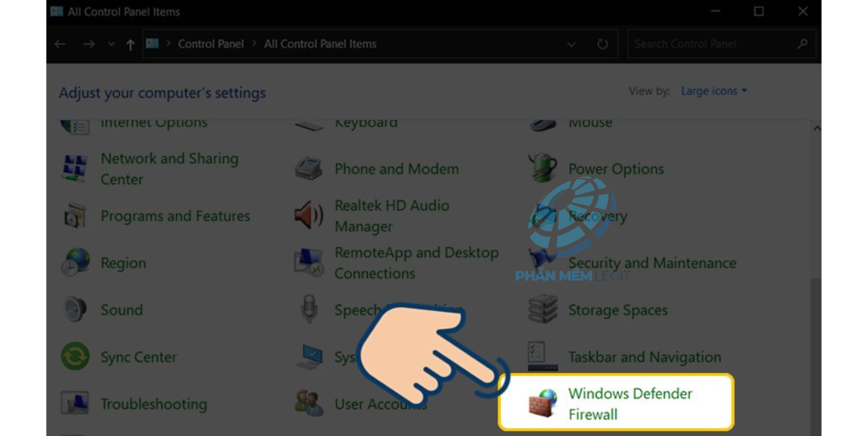Click the Forward navigation arrow
The width and height of the screenshot is (868, 436).
(88, 44)
